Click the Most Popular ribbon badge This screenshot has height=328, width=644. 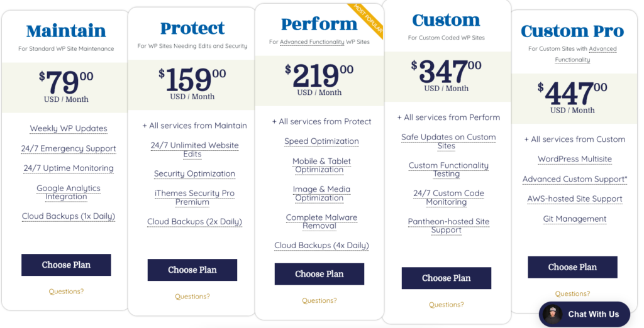368,21
